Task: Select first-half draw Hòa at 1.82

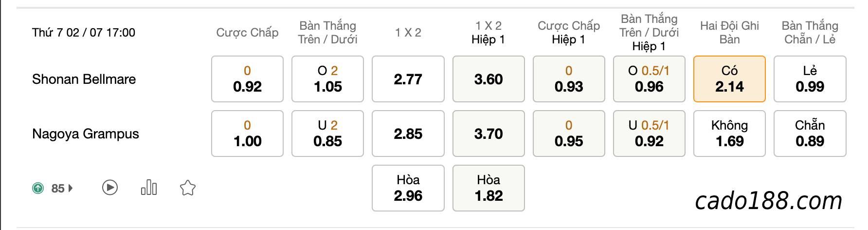Action: pyautogui.click(x=488, y=188)
